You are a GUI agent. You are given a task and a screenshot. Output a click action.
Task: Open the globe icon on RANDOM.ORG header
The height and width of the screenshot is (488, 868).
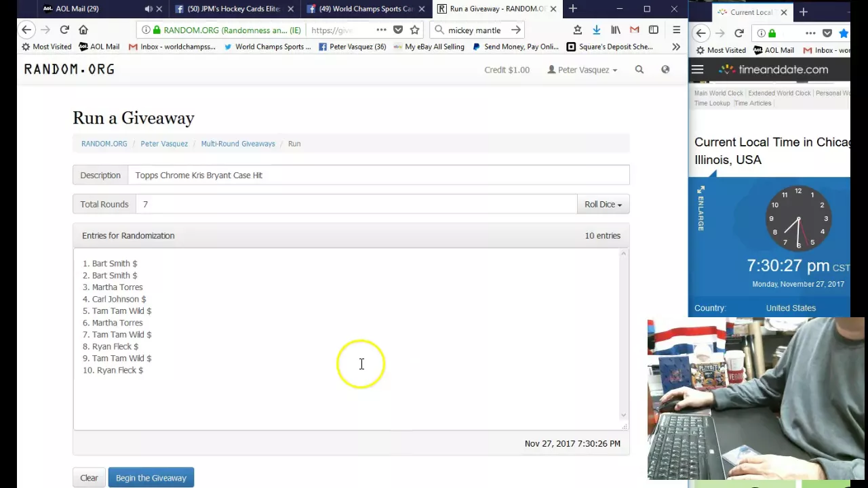pyautogui.click(x=665, y=69)
